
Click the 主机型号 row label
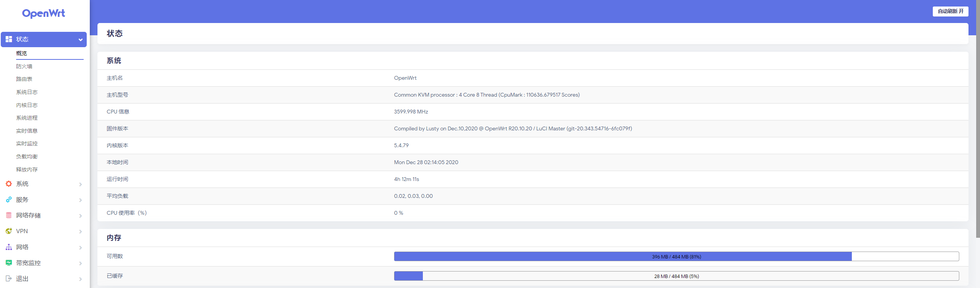(117, 95)
